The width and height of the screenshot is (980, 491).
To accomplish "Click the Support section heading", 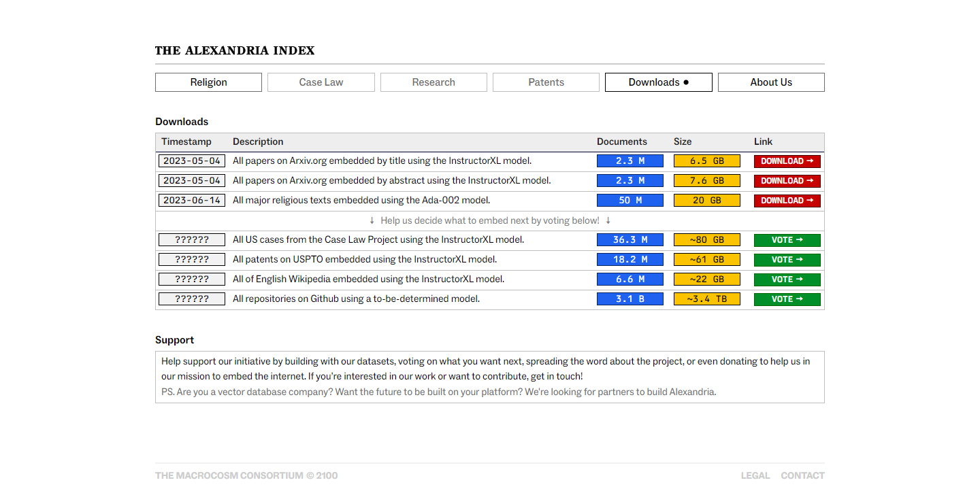I will 175,340.
